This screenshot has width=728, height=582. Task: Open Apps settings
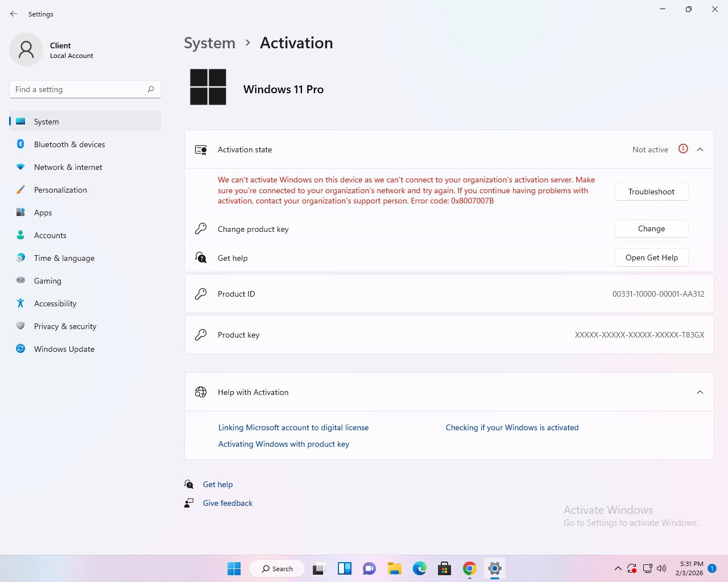point(85,213)
